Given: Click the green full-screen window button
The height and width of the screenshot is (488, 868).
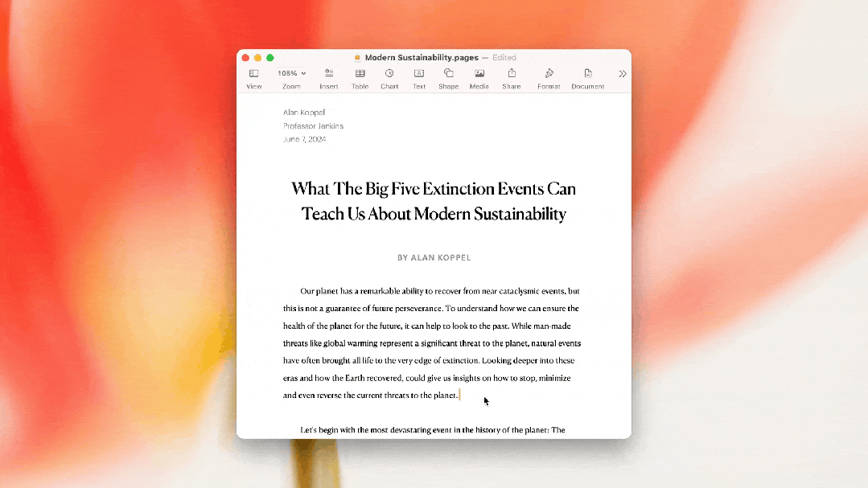Looking at the screenshot, I should point(270,58).
